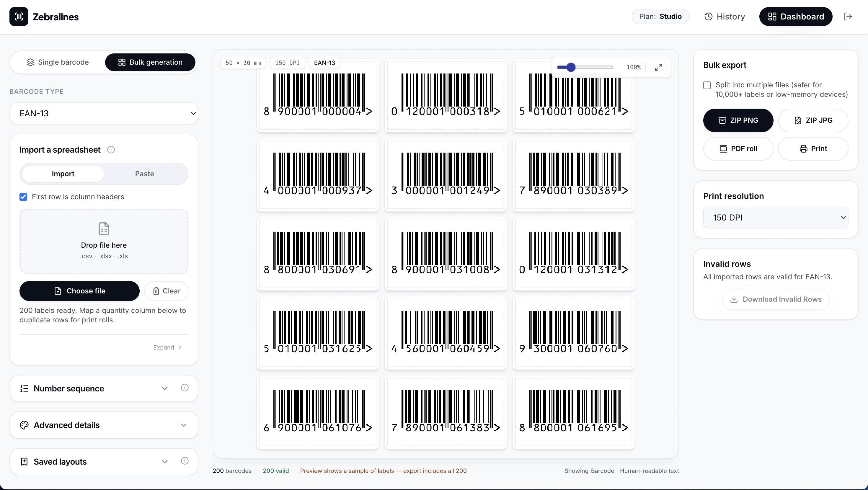Click Download Invalid Rows button
The width and height of the screenshot is (868, 490).
pos(776,299)
